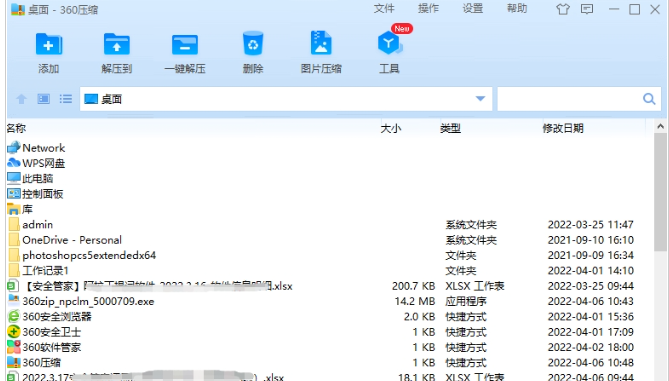Select the 360安全卫士 shortcut icon
Screen dimensions: 669x381
(x=14, y=332)
